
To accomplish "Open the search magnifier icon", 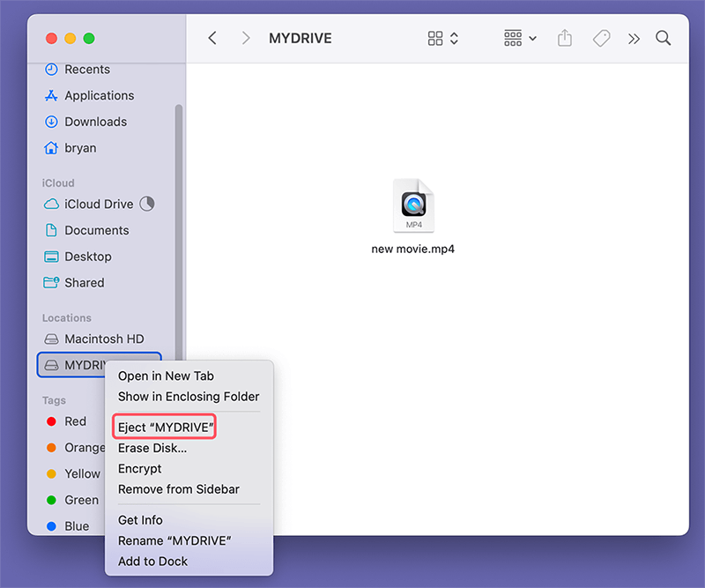I will pos(663,39).
